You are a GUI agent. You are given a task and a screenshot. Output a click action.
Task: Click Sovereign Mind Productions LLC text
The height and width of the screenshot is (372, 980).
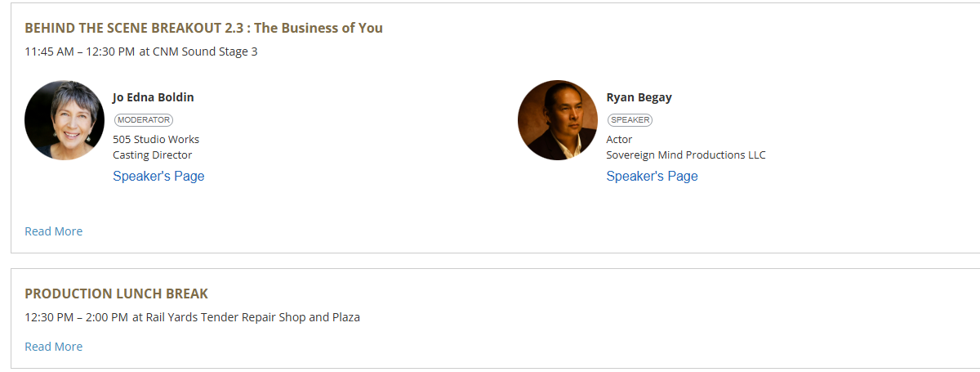pos(686,155)
